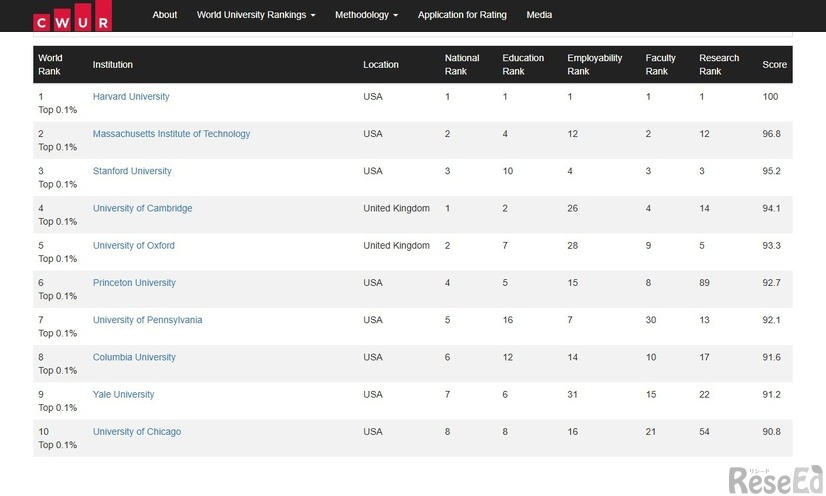
Task: Open Harvard University link
Action: coord(131,96)
